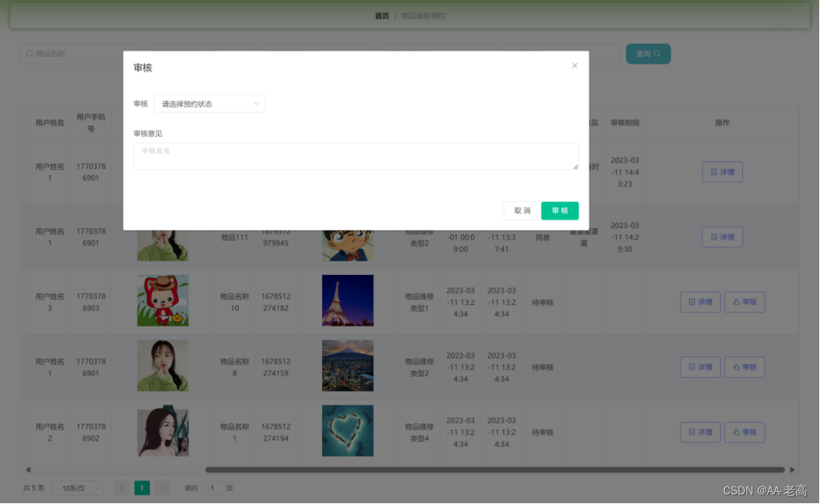Open the 请选择预约状态 dropdown
Viewport: 820px width, 504px height.
point(209,104)
